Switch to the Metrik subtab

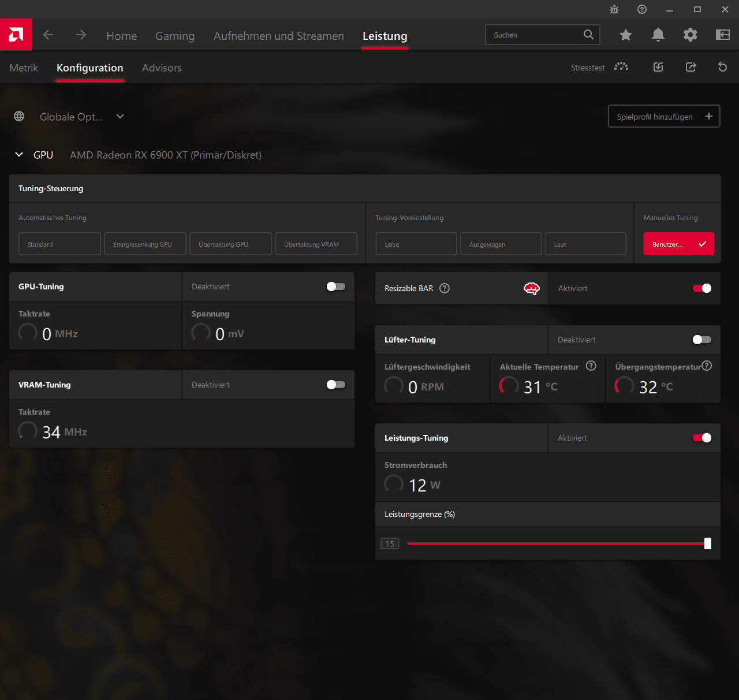[24, 68]
